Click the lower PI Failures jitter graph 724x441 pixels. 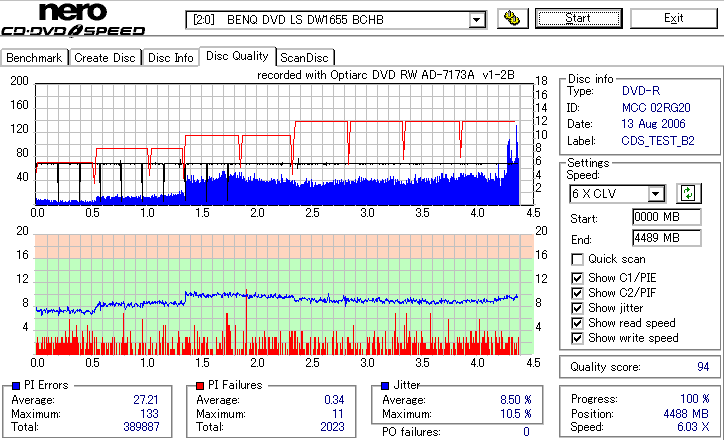pos(284,295)
